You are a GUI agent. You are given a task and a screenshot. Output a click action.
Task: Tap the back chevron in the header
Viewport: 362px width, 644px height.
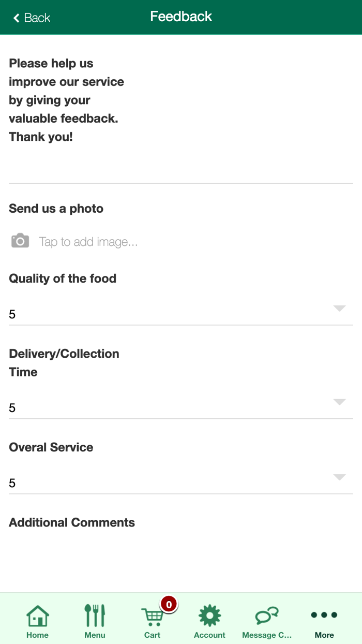pos(16,17)
